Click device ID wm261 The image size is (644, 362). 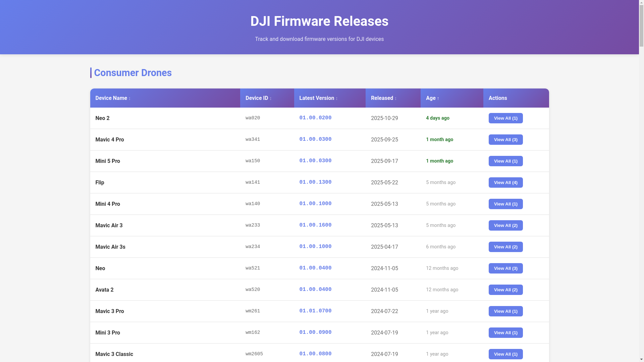[253, 311]
